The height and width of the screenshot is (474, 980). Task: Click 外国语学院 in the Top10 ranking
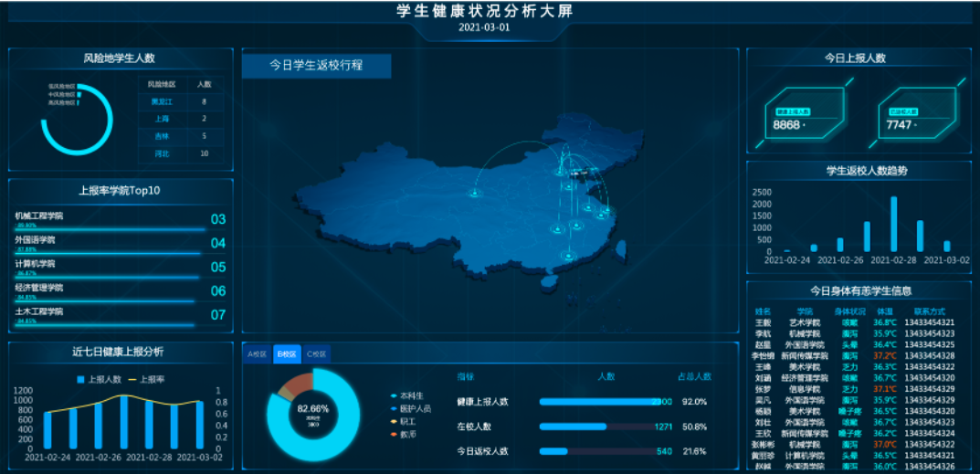tap(35, 239)
